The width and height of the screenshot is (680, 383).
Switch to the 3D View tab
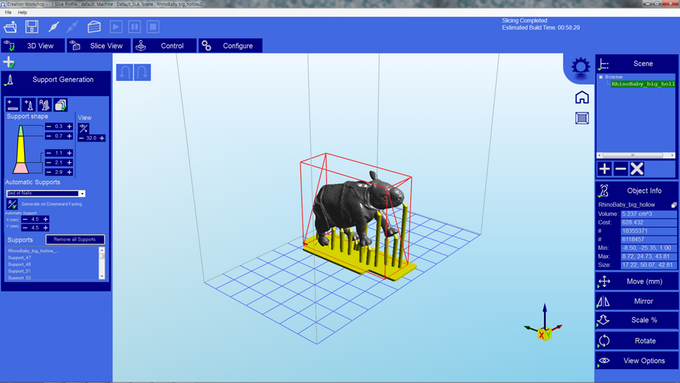tap(33, 46)
